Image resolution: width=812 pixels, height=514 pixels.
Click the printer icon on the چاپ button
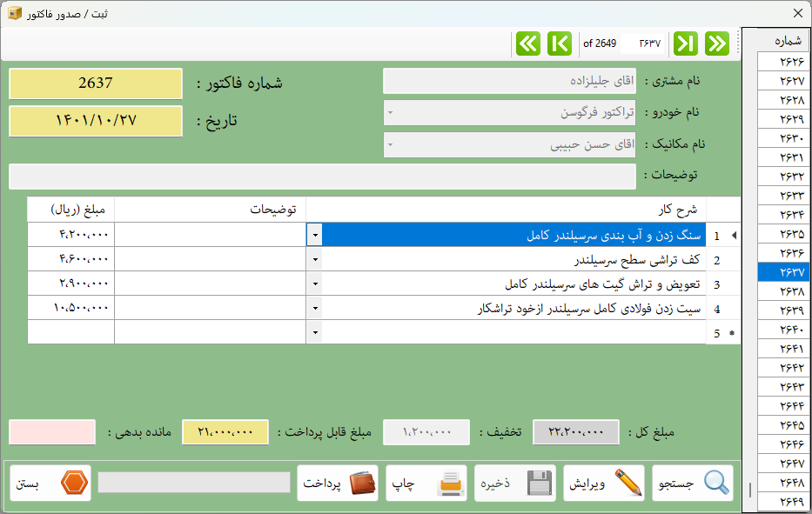pyautogui.click(x=449, y=483)
